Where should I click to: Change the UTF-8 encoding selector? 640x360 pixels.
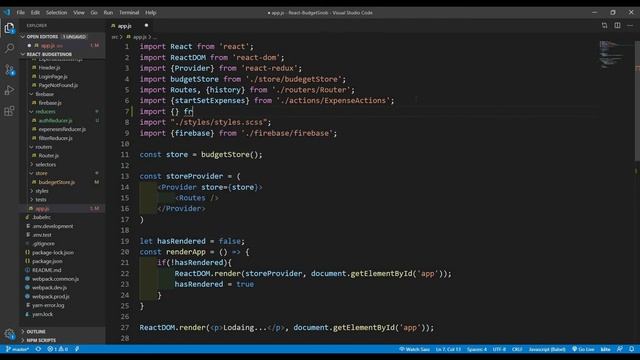click(x=499, y=349)
